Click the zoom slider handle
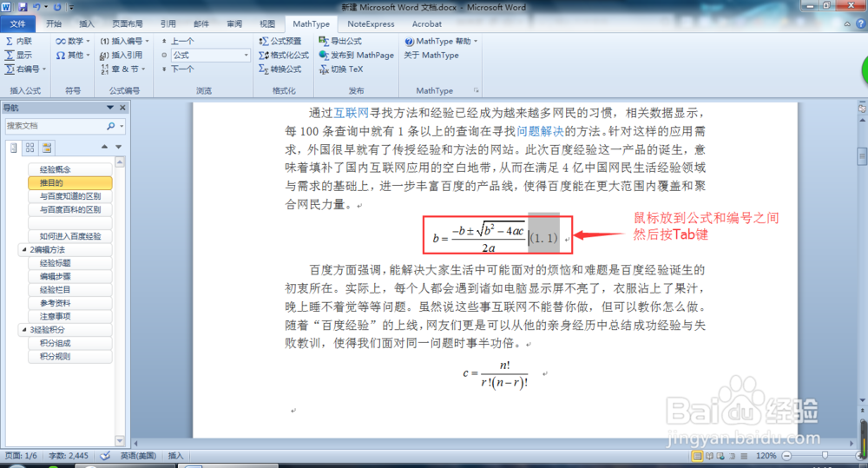 click(825, 455)
